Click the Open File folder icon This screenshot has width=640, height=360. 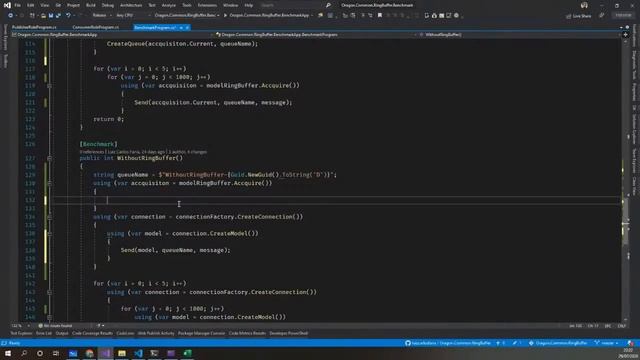tap(43, 16)
